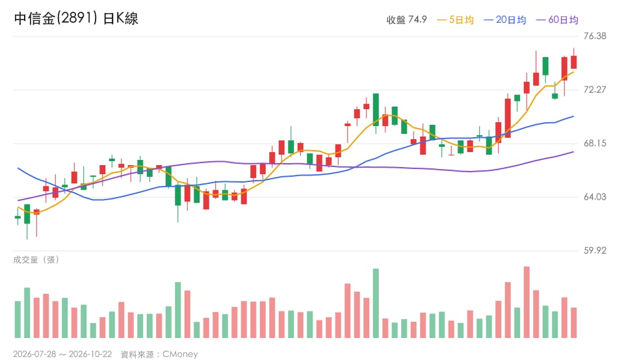Image resolution: width=624 pixels, height=364 pixels.
Task: Click the 72.27 price axis label
Action: click(x=595, y=90)
